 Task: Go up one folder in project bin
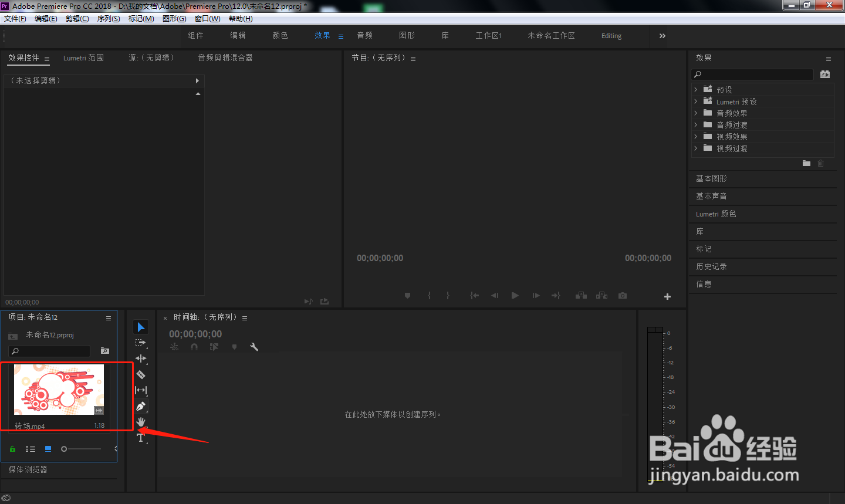coord(13,336)
